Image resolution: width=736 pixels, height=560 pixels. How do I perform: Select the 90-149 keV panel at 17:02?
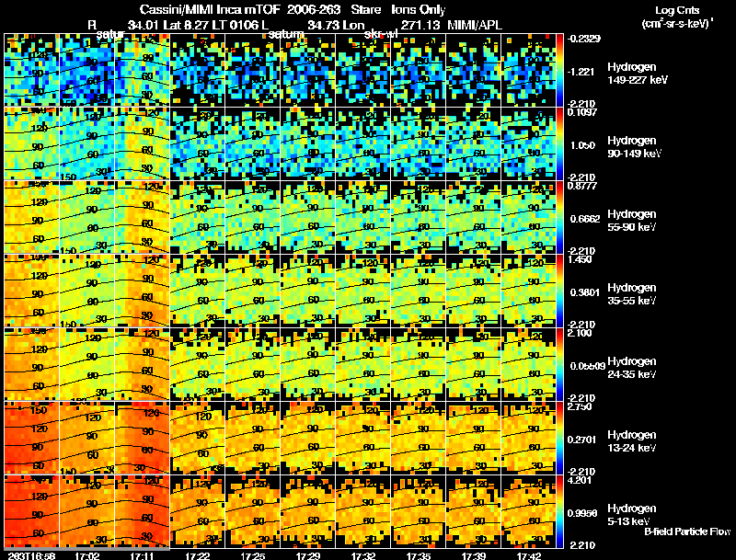tap(87, 143)
